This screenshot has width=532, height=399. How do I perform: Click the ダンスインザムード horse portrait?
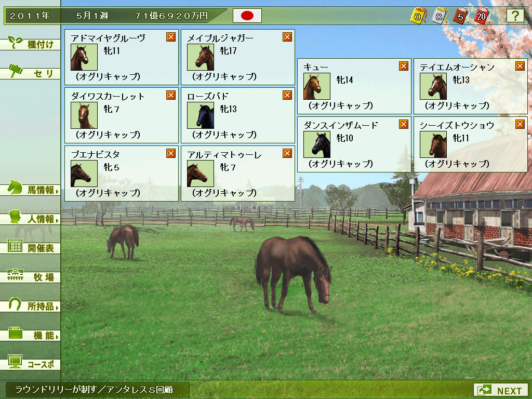tap(317, 145)
